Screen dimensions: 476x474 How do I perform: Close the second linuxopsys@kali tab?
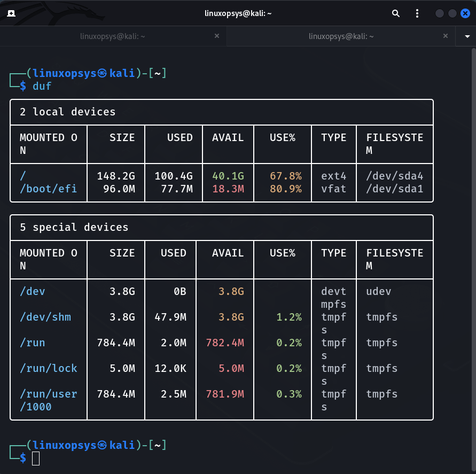pos(446,36)
